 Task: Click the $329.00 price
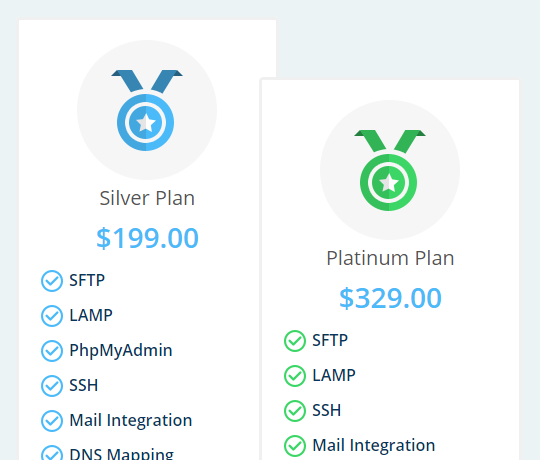tap(390, 298)
